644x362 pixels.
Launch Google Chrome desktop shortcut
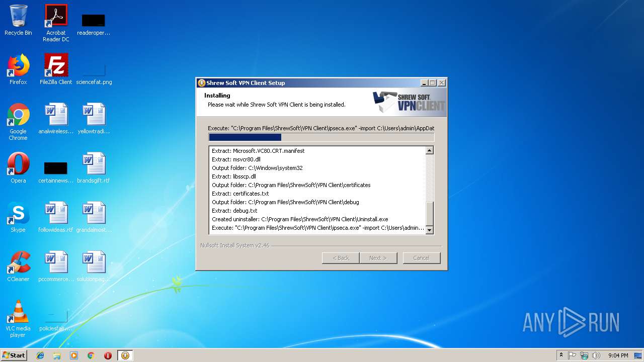coord(18,122)
